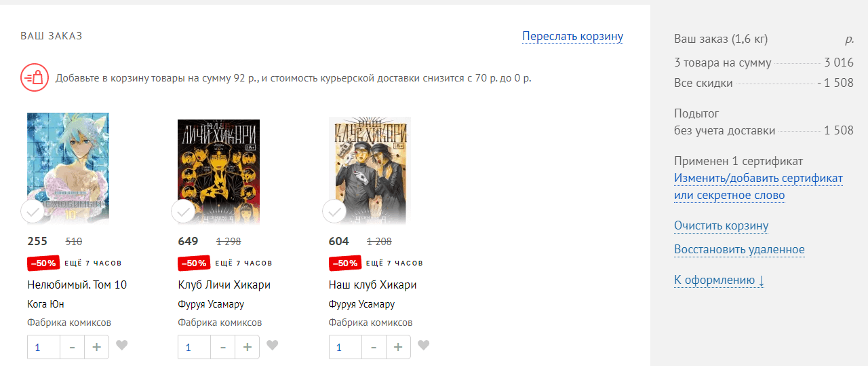Favorite Наш клуб Хикари with heart icon
This screenshot has height=366, width=868.
tap(423, 346)
